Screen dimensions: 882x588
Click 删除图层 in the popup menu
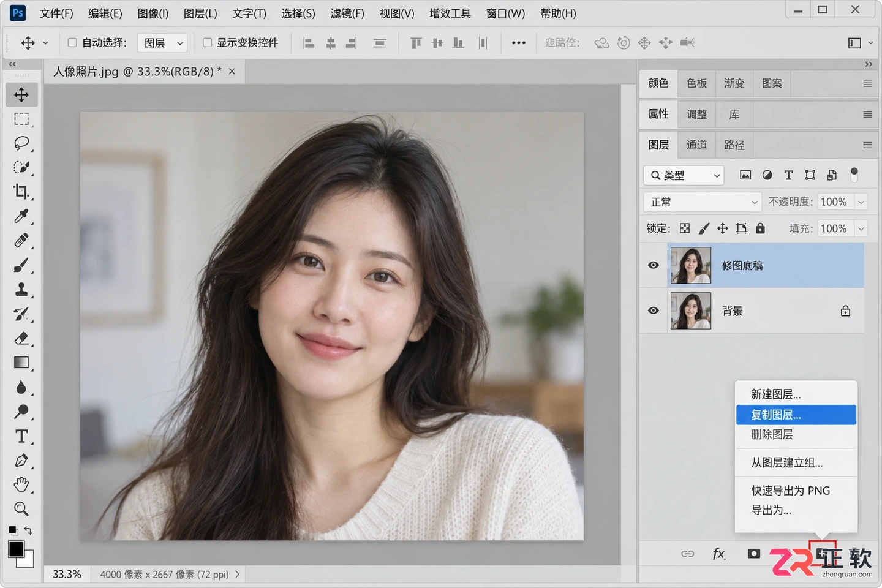[x=796, y=434]
